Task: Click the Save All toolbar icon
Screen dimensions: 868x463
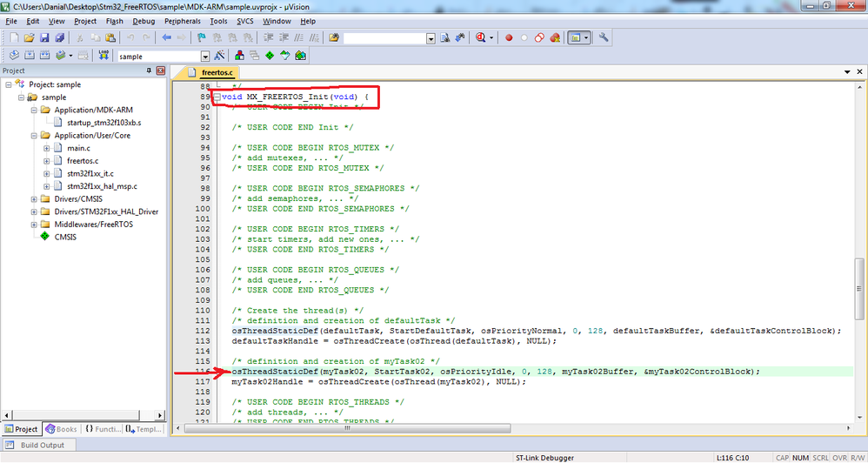Action: tap(58, 37)
